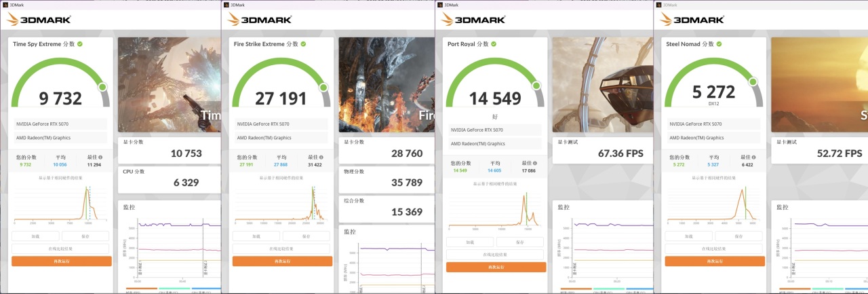Load a result (加载) in Steel Nomad window
The width and height of the screenshot is (868, 294).
pyautogui.click(x=688, y=236)
